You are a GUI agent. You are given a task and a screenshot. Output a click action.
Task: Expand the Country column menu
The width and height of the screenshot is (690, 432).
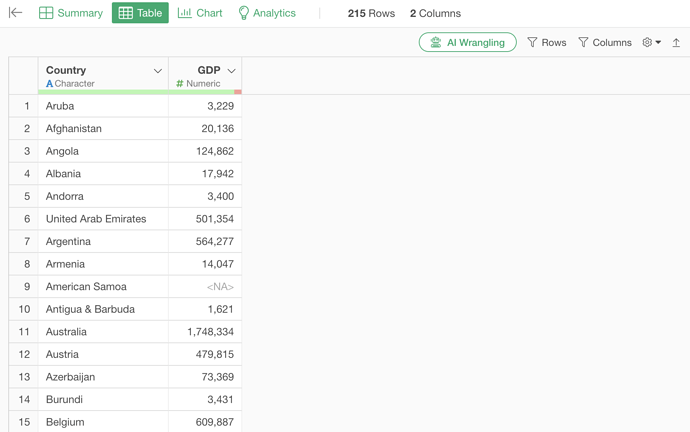click(x=157, y=71)
